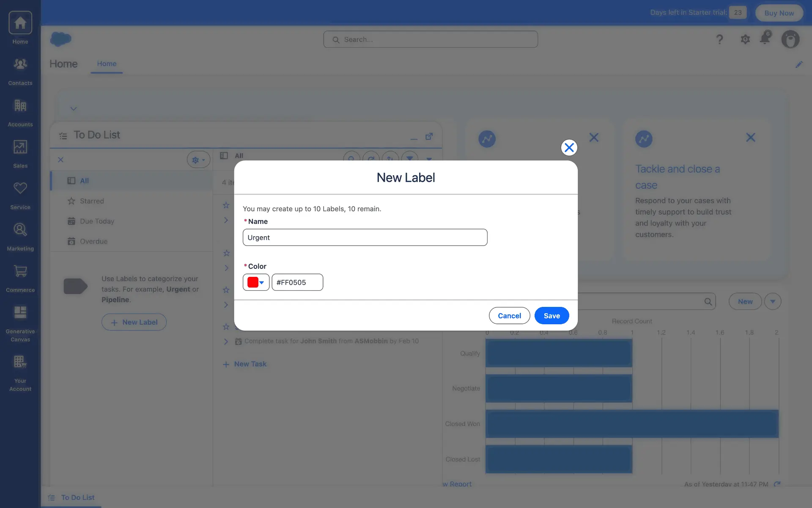Viewport: 812px width, 508px height.
Task: Click the label Name input field
Action: point(365,237)
